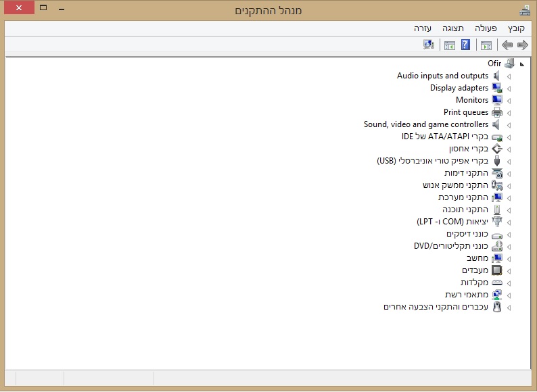Open the קובץ (File) menu

tap(516, 28)
